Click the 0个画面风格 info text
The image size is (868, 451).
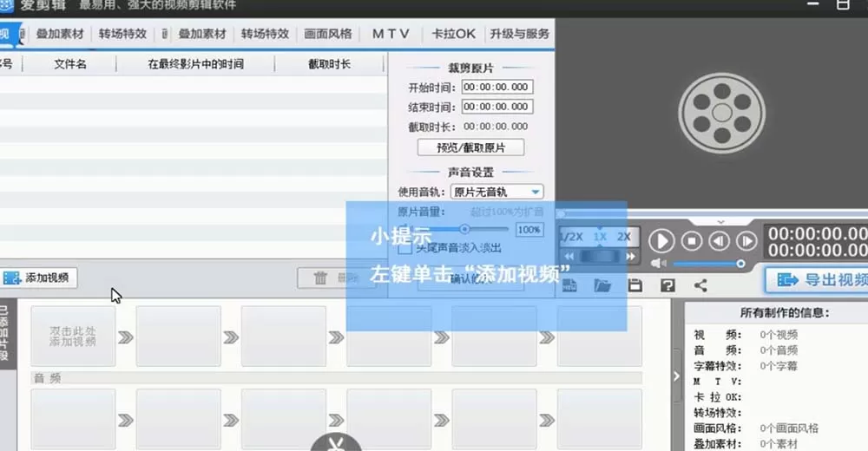(x=789, y=428)
